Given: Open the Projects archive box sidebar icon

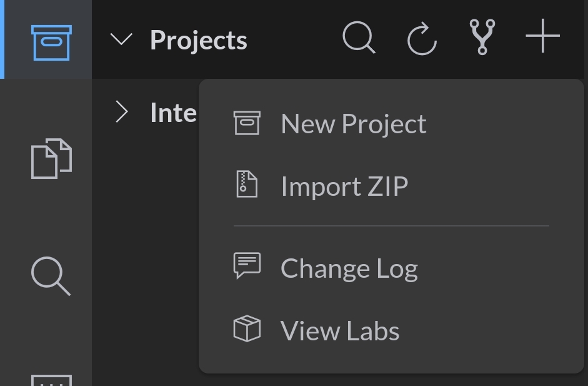Looking at the screenshot, I should pos(51,42).
